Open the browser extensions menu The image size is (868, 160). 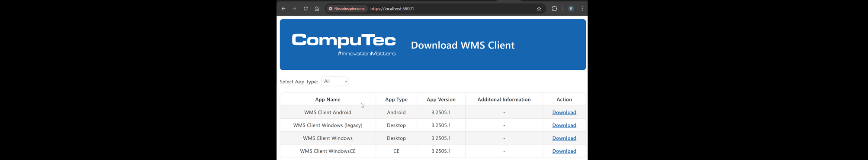click(554, 9)
